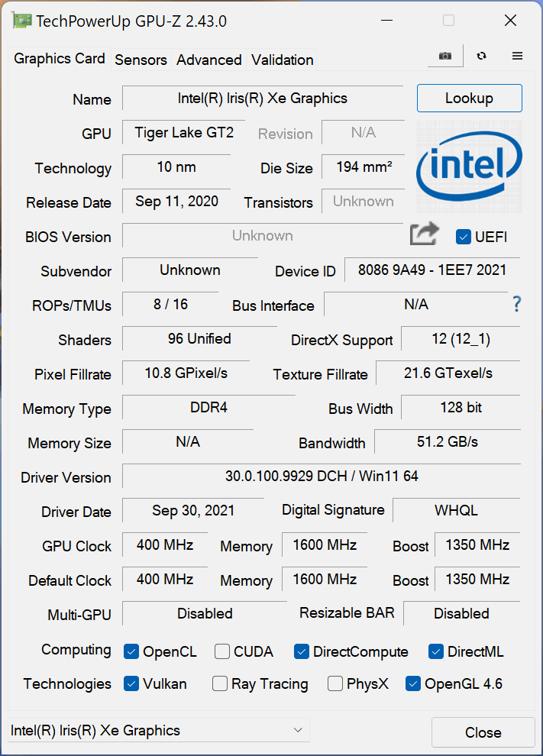Click the refresh icon in the toolbar
The height and width of the screenshot is (756, 543).
coord(481,56)
